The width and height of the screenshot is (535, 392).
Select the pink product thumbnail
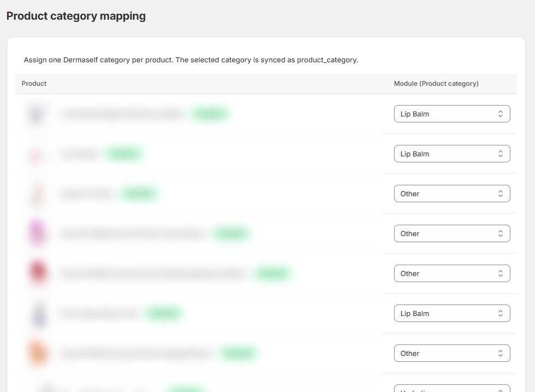point(37,233)
